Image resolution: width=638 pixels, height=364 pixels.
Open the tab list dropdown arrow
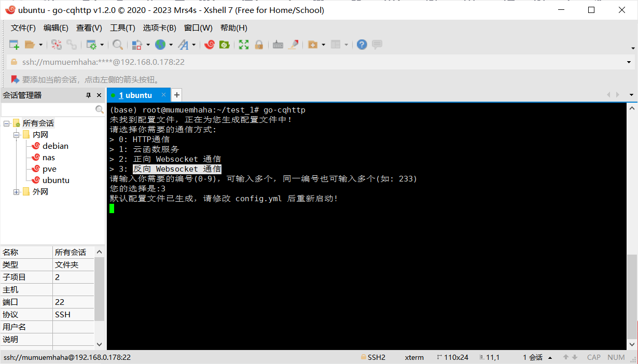tap(631, 95)
